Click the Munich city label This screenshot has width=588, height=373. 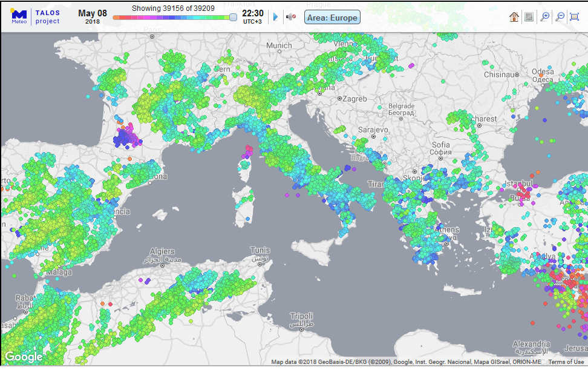(279, 45)
